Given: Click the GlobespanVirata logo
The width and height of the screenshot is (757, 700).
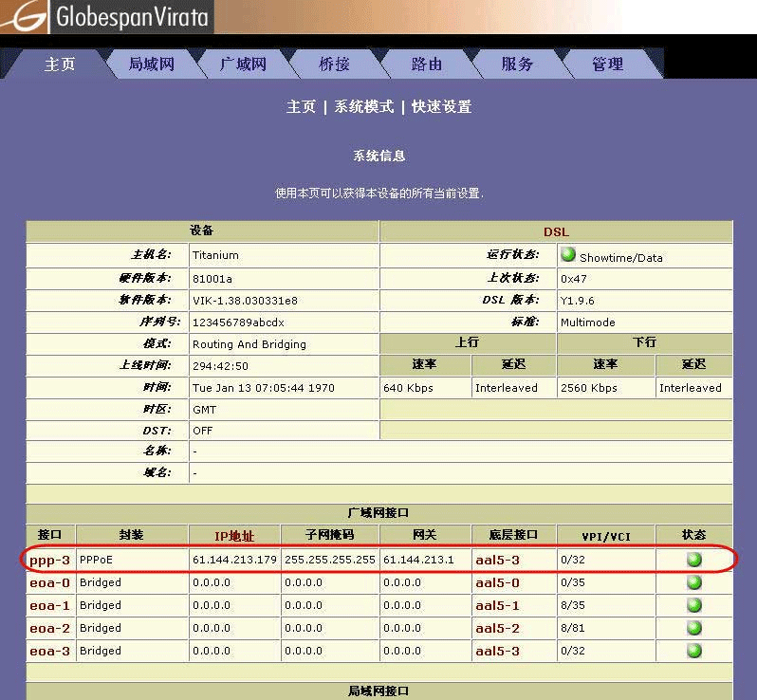Looking at the screenshot, I should pyautogui.click(x=106, y=17).
